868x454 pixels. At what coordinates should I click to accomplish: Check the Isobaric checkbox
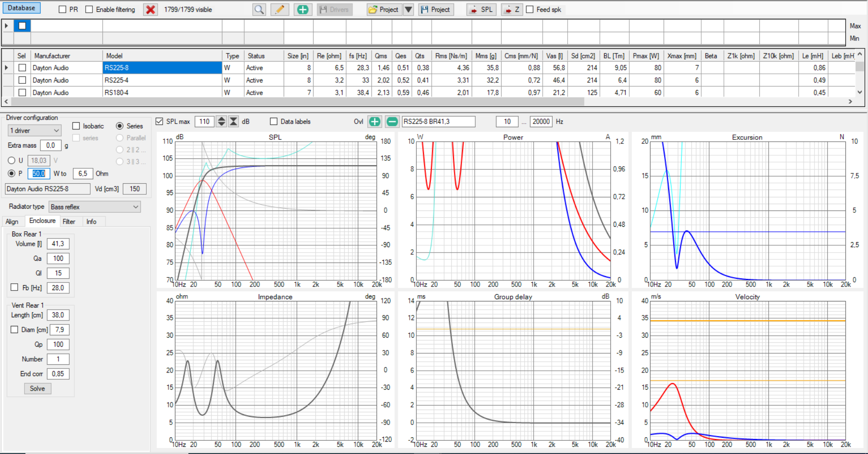(x=76, y=126)
